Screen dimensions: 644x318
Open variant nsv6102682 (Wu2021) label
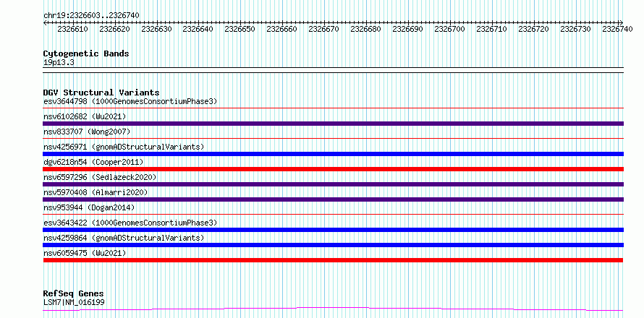85,116
